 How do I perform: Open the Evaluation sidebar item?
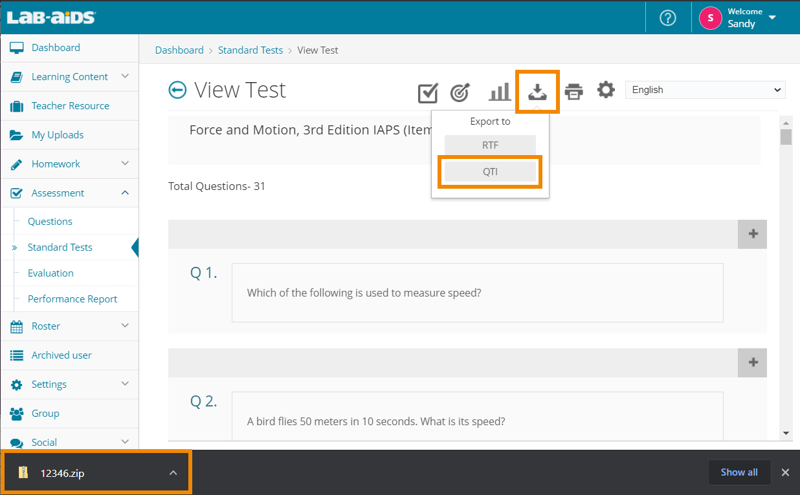tap(51, 273)
